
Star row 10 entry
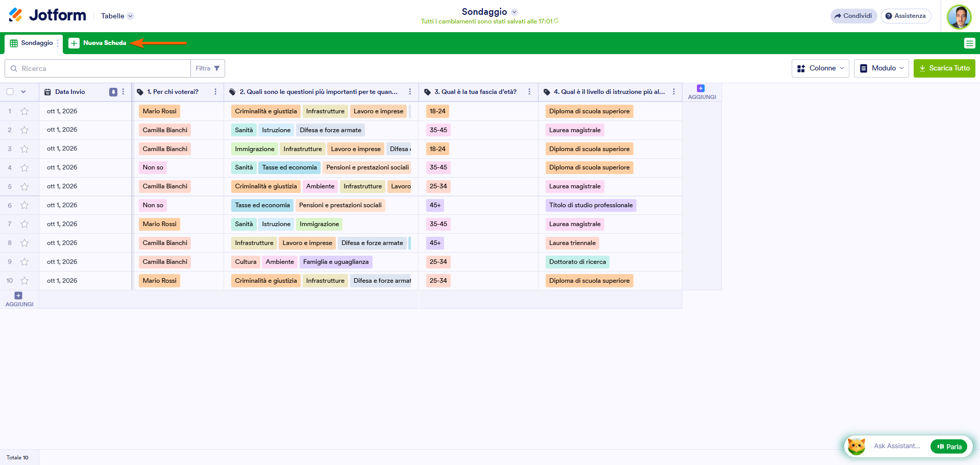tap(24, 281)
